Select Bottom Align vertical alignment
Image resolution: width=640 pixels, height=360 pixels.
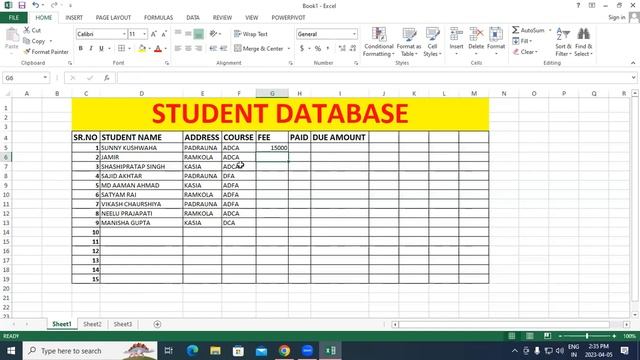[199, 34]
